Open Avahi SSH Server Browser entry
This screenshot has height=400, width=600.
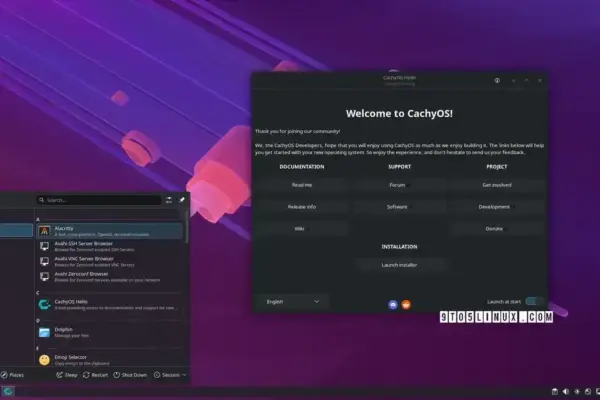[x=109, y=246]
